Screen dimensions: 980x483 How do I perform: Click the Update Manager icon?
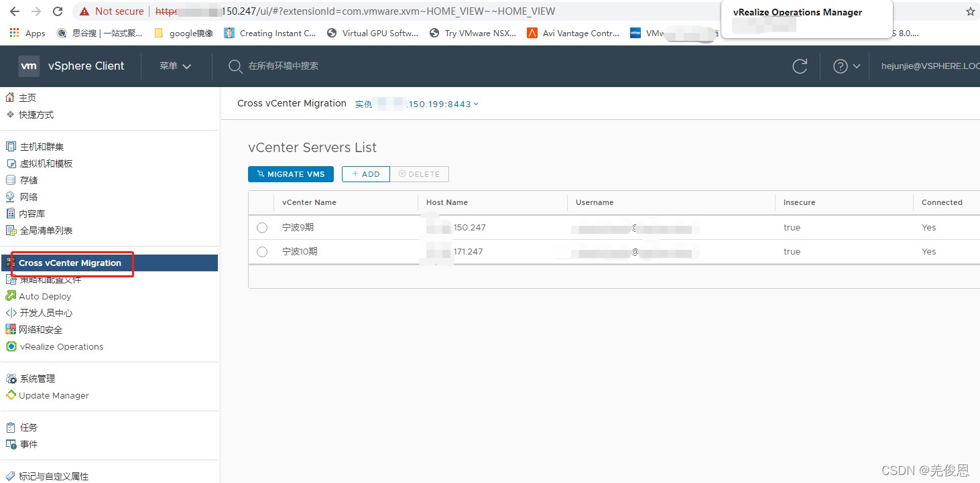[11, 395]
